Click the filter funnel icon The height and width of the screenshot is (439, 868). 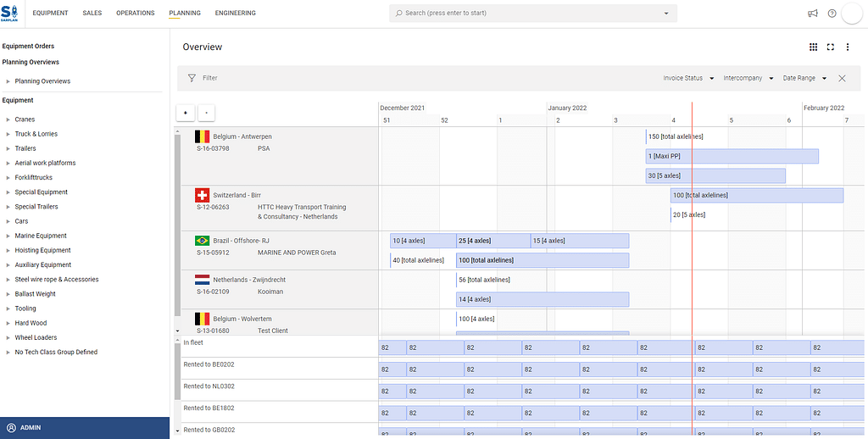click(192, 78)
